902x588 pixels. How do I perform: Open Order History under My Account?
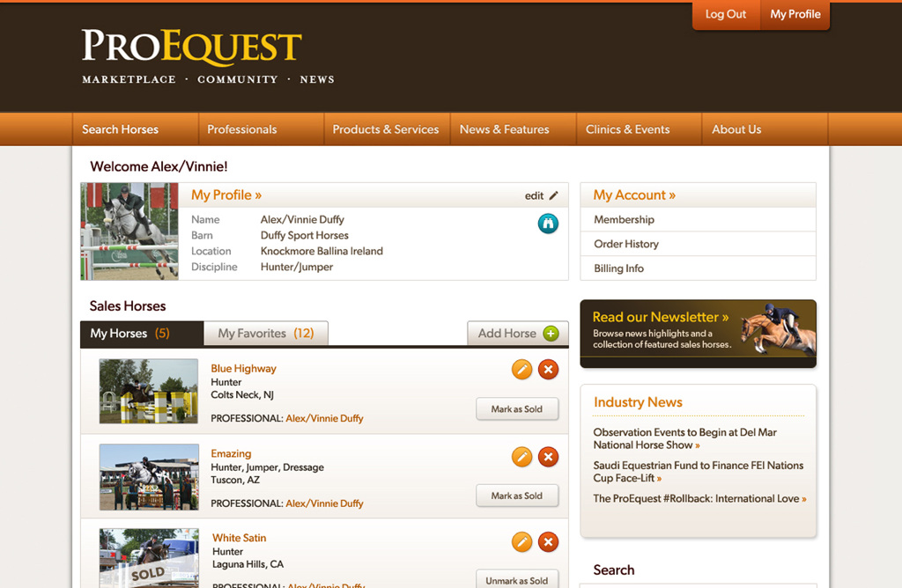tap(625, 244)
